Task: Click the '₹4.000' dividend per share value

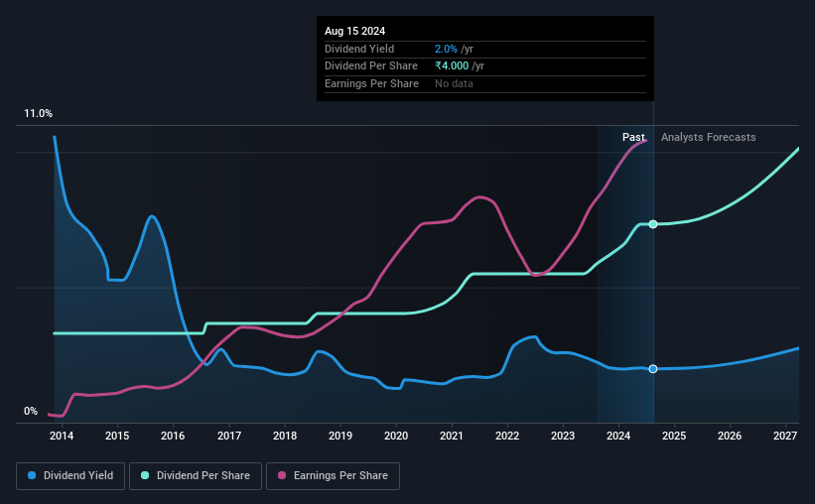Action: coord(452,66)
